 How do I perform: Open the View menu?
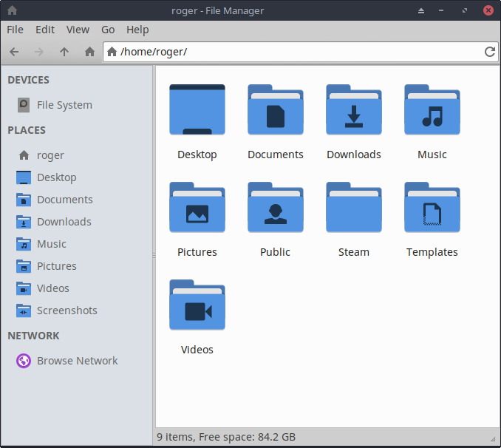[78, 30]
